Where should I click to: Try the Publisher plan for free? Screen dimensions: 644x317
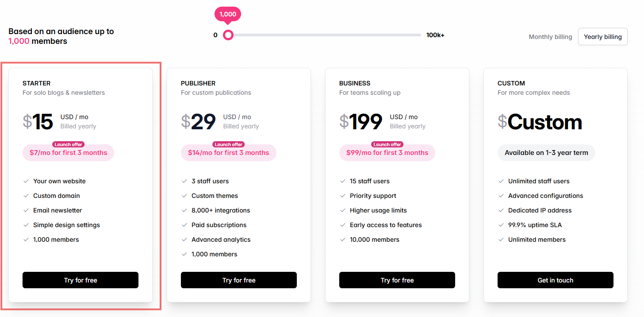tap(239, 280)
